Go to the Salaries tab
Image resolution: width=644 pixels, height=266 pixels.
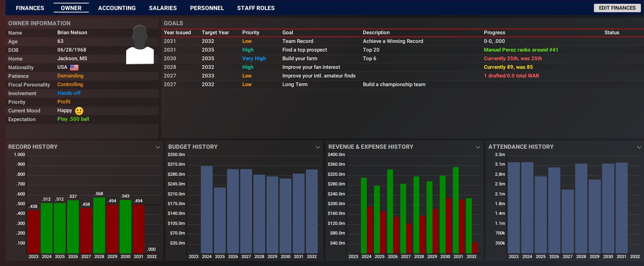[x=163, y=8]
